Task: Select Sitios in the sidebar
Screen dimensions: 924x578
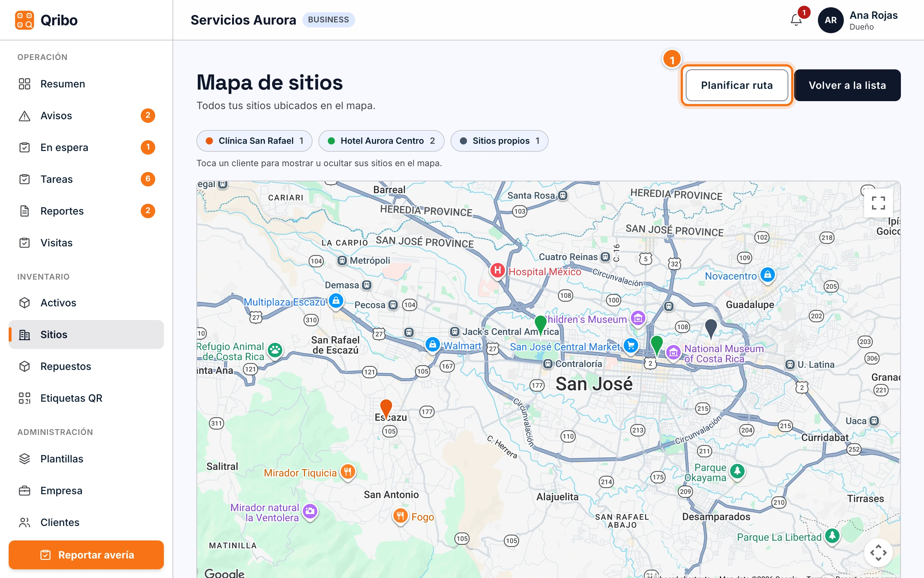Action: [86, 335]
